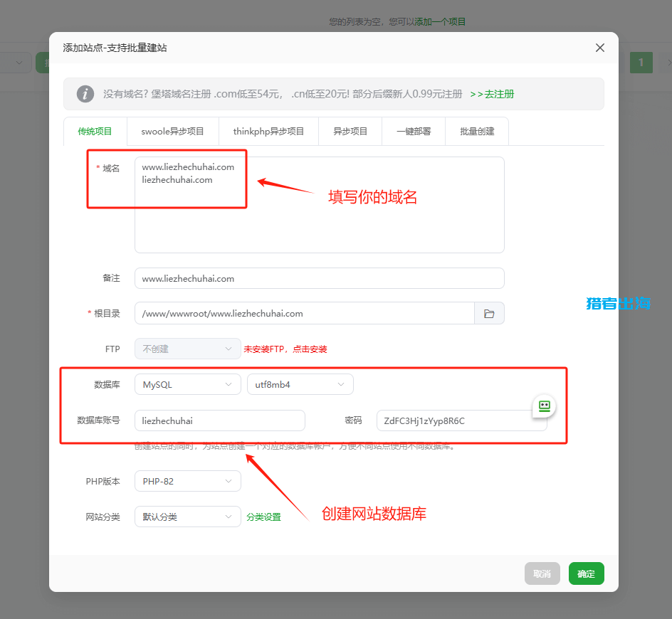The width and height of the screenshot is (672, 619).
Task: Close the add site dialog
Action: coord(599,48)
